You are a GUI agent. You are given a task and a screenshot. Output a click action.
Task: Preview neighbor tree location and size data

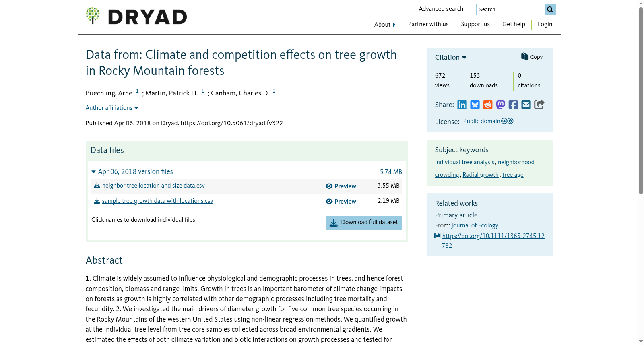coord(341,186)
